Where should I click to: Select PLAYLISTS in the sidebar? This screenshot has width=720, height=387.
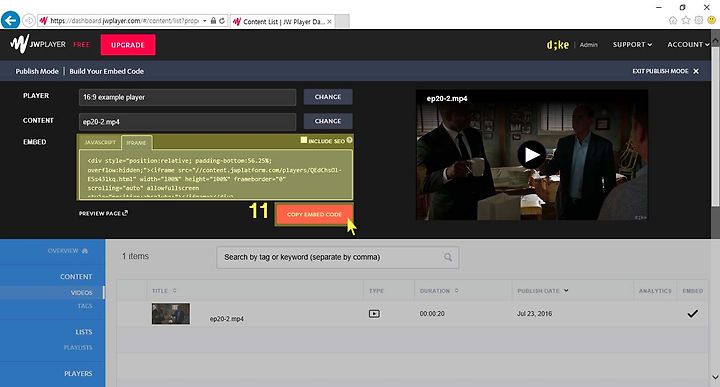tap(78, 348)
